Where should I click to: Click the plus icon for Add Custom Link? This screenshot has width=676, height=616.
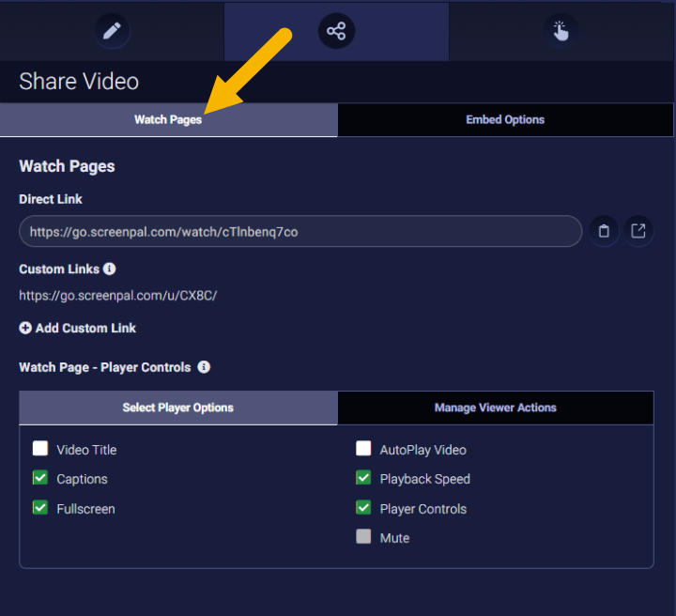click(x=24, y=328)
